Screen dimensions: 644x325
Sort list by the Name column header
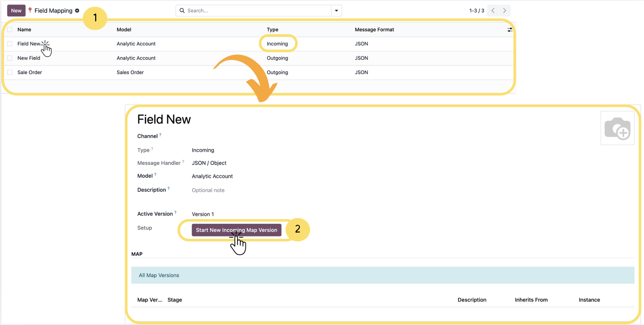pyautogui.click(x=24, y=30)
